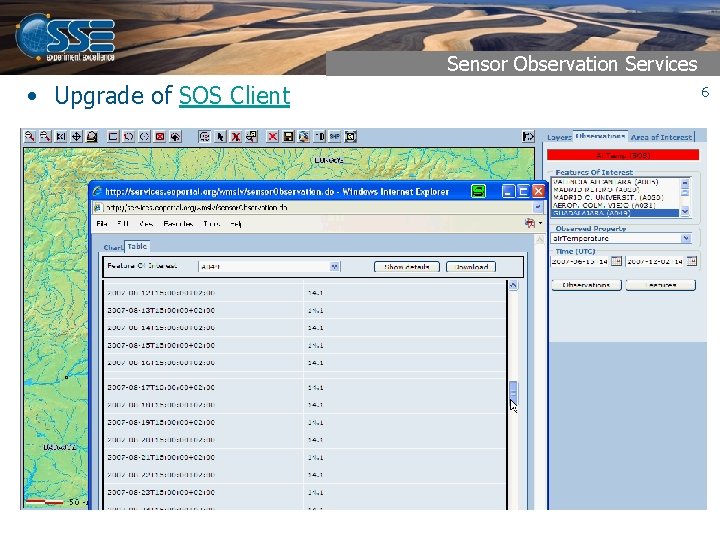
Task: Click the 2007-08-23 timestamp row
Action: pyautogui.click(x=305, y=492)
